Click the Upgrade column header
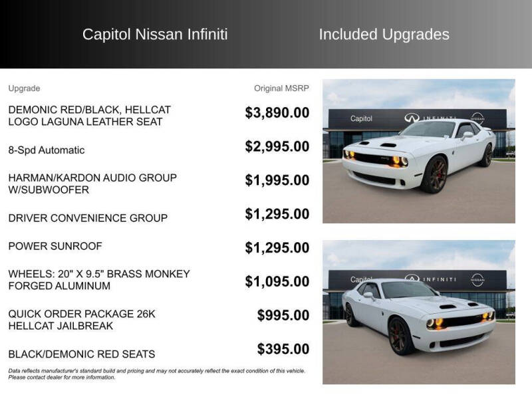The height and width of the screenshot is (399, 532). click(24, 88)
